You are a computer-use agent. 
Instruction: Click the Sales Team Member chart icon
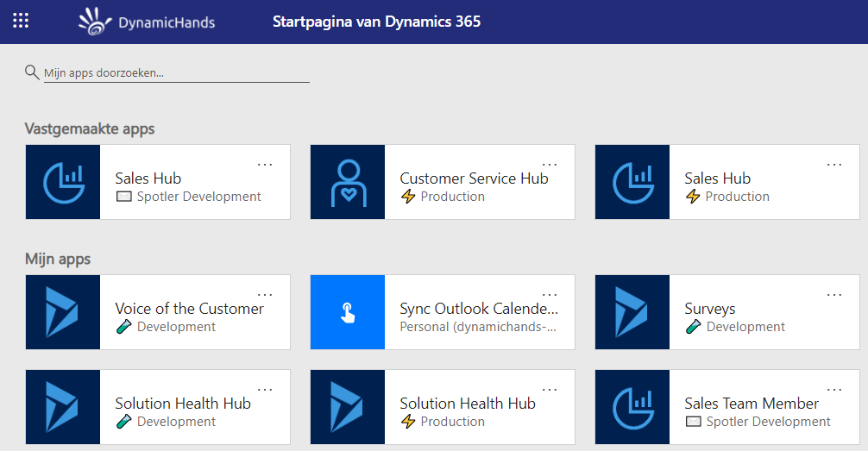(632, 407)
